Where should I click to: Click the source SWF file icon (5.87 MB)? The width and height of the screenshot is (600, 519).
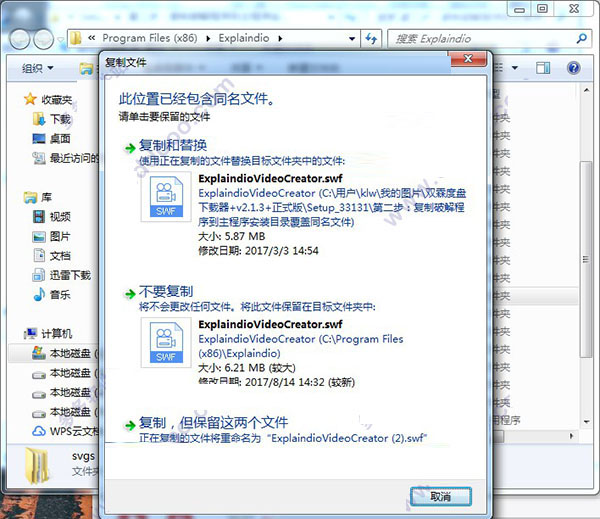point(166,196)
